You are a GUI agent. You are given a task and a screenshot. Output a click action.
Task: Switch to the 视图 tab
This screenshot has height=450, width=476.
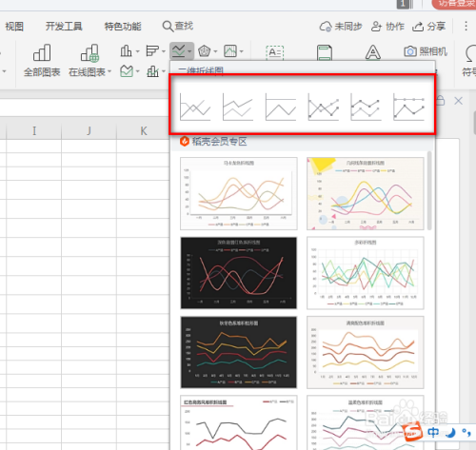[x=14, y=27]
